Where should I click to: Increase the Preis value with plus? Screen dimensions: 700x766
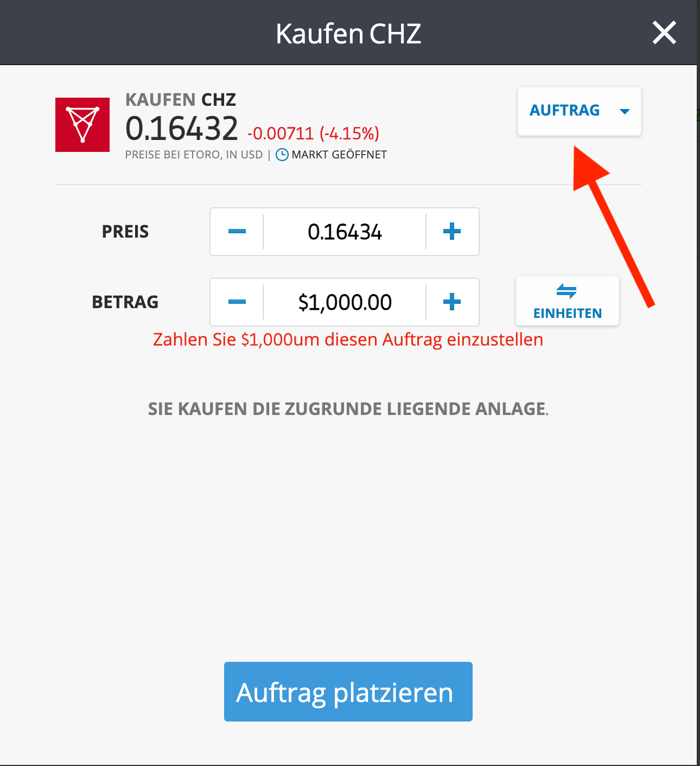click(452, 232)
